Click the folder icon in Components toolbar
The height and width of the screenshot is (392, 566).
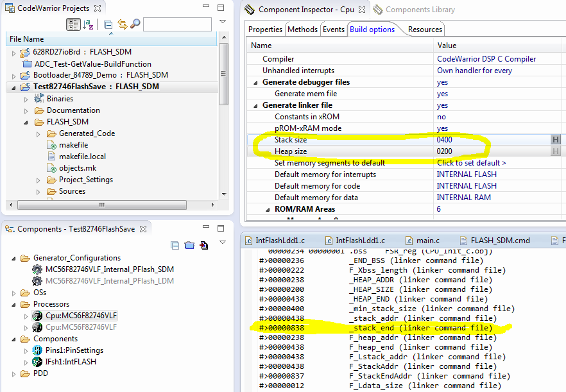[x=189, y=246]
